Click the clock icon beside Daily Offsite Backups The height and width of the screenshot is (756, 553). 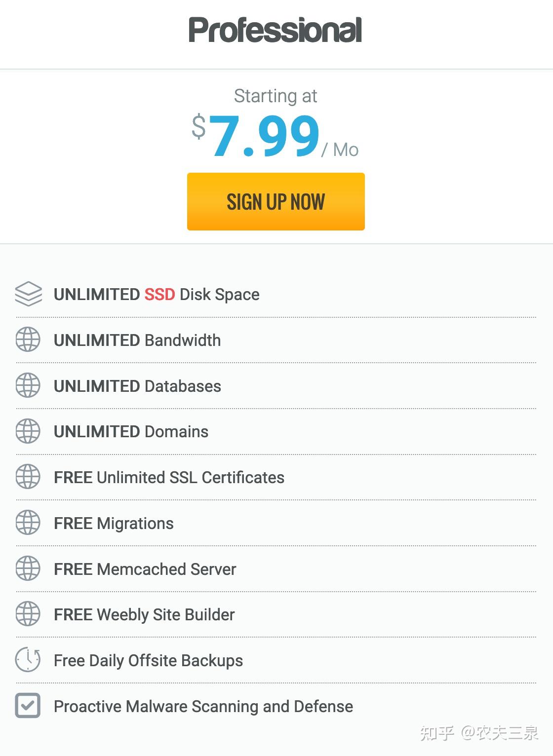pyautogui.click(x=28, y=660)
